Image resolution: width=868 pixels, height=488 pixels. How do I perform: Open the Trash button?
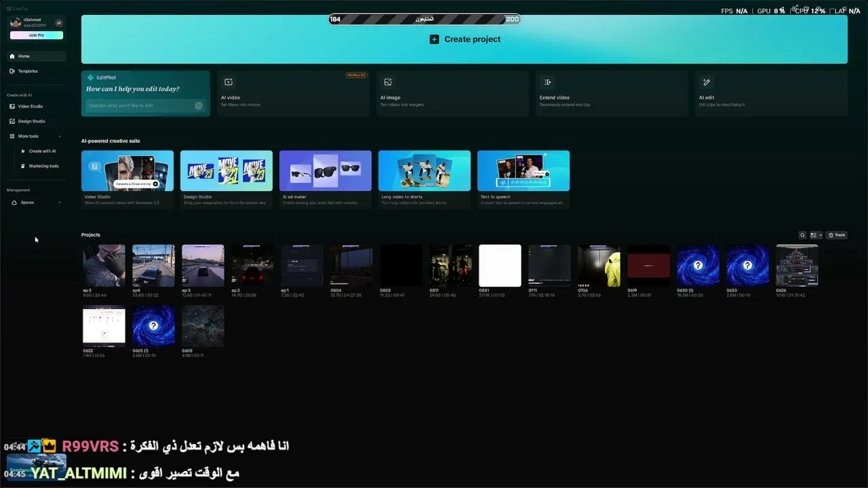pos(837,235)
